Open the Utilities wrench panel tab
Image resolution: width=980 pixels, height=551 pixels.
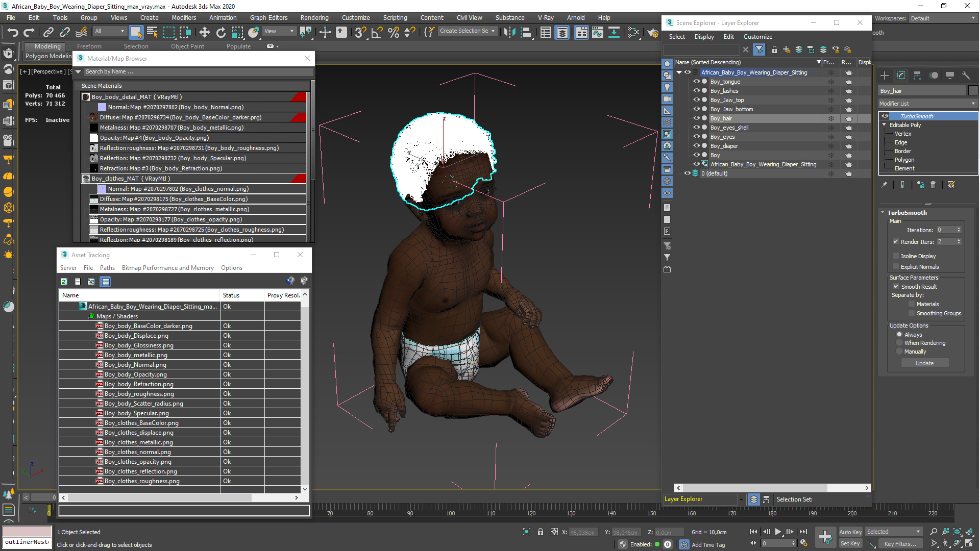[x=966, y=76]
